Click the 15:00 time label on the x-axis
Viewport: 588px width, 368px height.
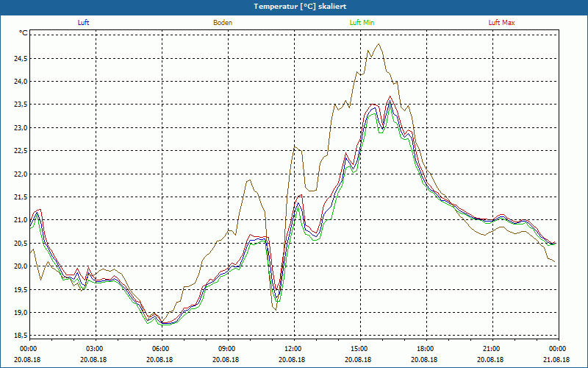tap(360, 349)
